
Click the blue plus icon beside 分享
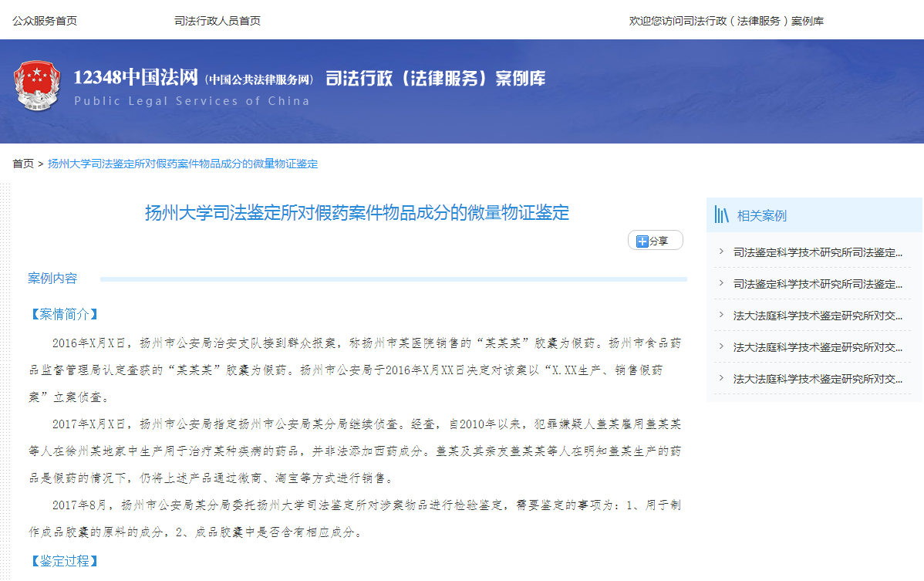[x=642, y=242]
